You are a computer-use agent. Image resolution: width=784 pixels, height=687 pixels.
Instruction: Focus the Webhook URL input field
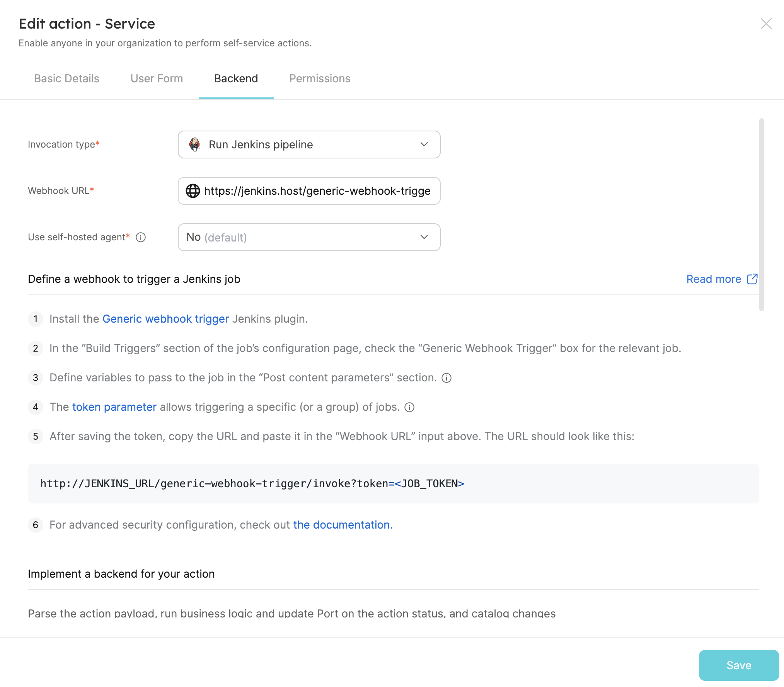click(x=309, y=191)
